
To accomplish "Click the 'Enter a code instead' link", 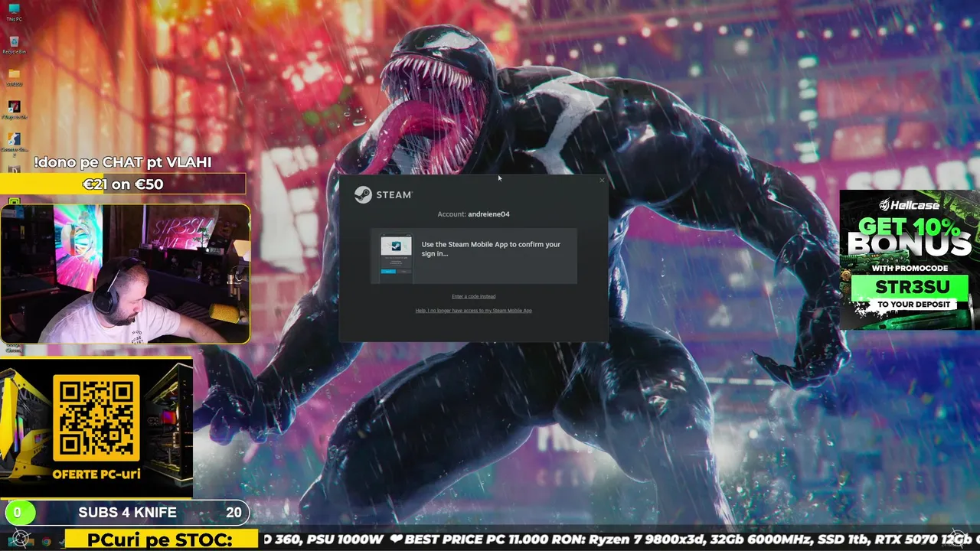I will coord(473,296).
